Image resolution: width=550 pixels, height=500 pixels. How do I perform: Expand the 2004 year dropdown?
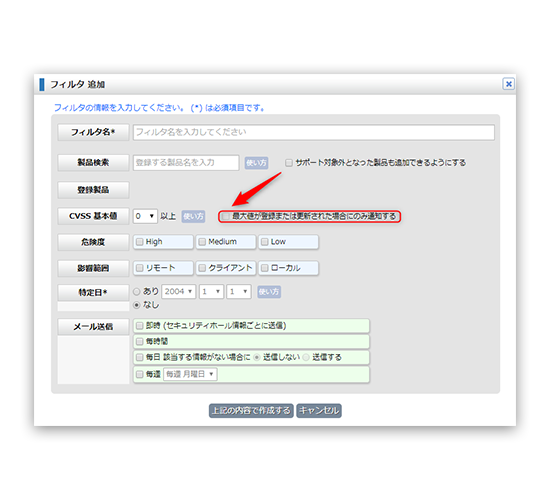pos(179,292)
